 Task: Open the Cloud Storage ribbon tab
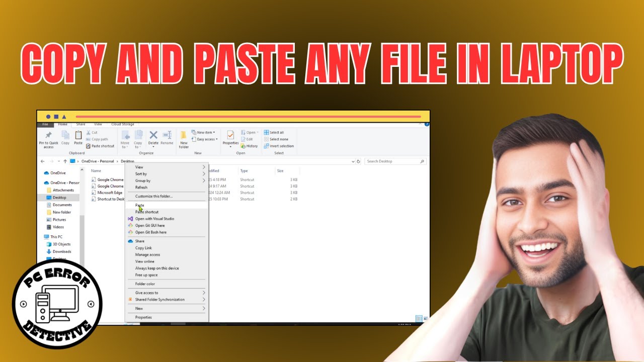(122, 124)
